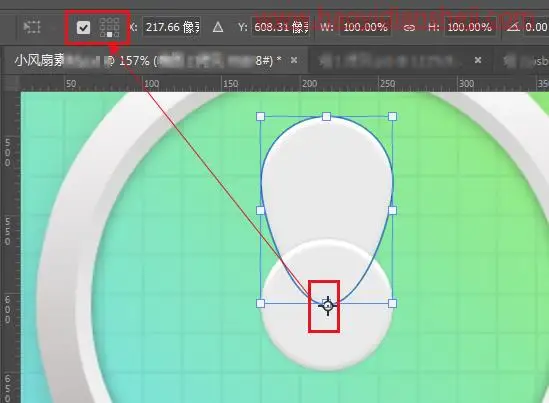Switch to the 小风扇 document tab

[147, 61]
